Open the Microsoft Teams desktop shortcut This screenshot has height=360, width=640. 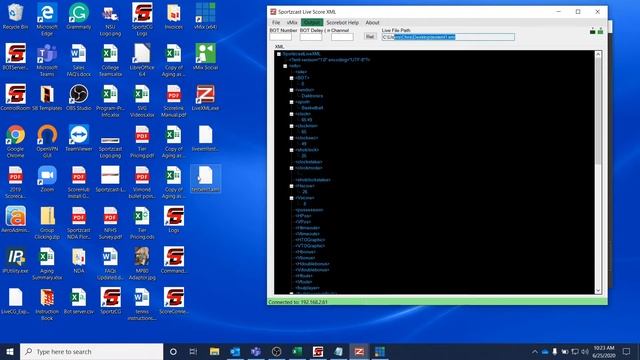[47, 60]
